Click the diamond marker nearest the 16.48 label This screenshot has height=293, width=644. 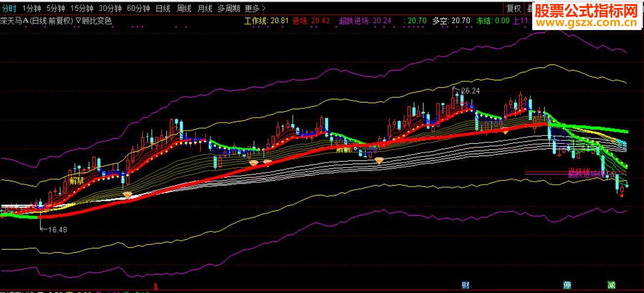[x=128, y=195]
